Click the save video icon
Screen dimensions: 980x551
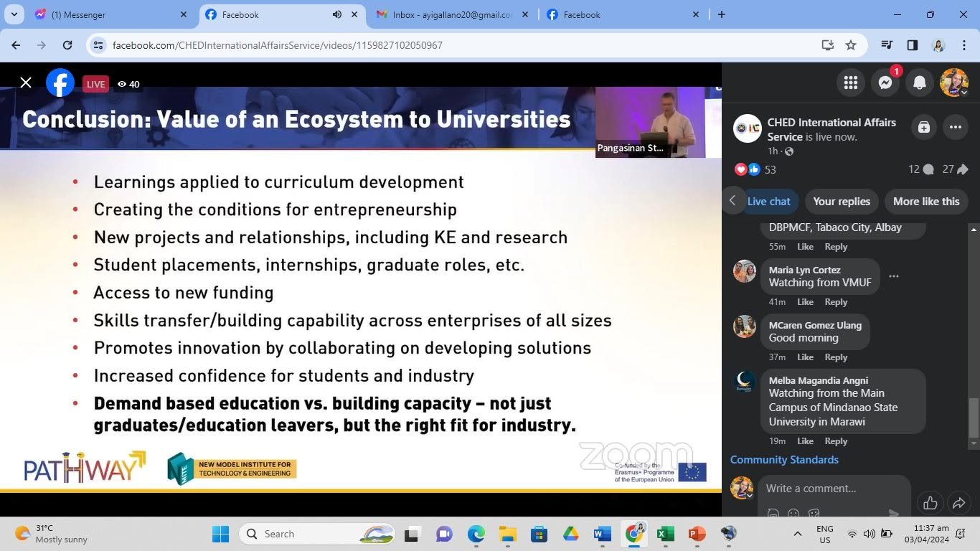pyautogui.click(x=924, y=128)
